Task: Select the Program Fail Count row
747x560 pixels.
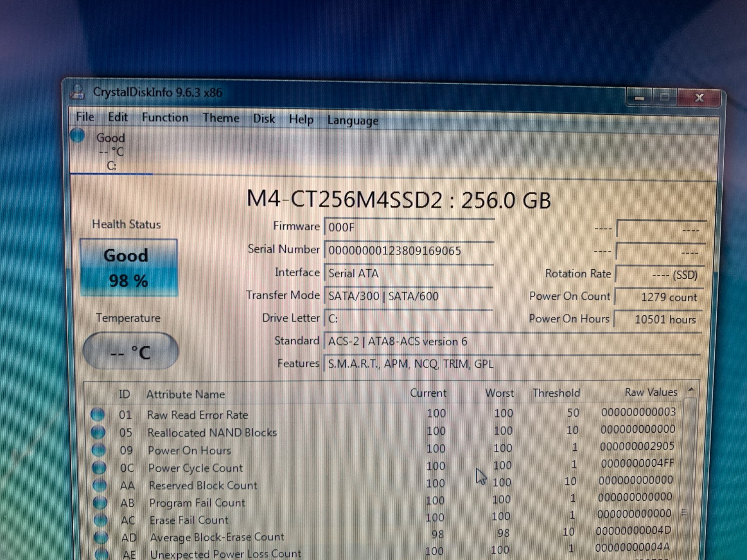Action: pos(384,501)
